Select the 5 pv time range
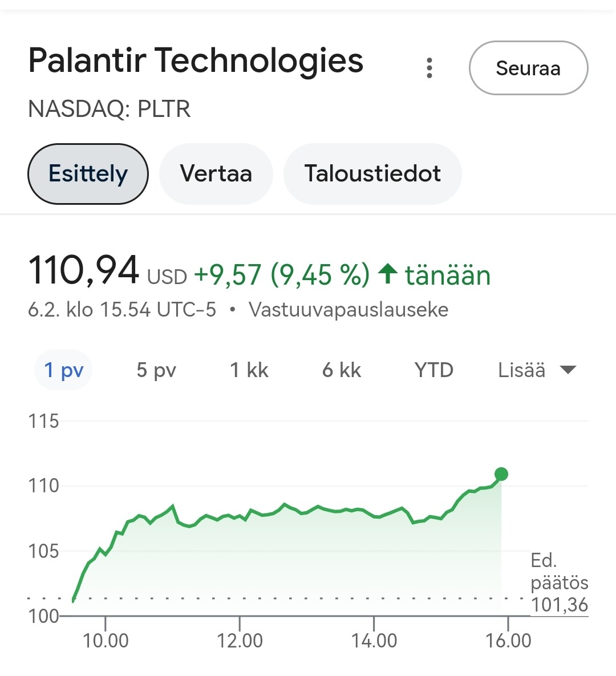The height and width of the screenshot is (676, 616). click(156, 370)
